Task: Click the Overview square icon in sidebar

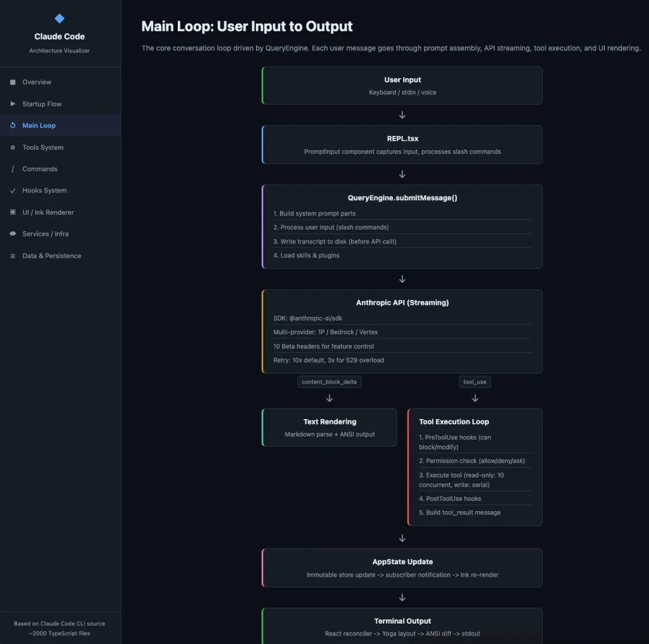Action: pyautogui.click(x=13, y=82)
